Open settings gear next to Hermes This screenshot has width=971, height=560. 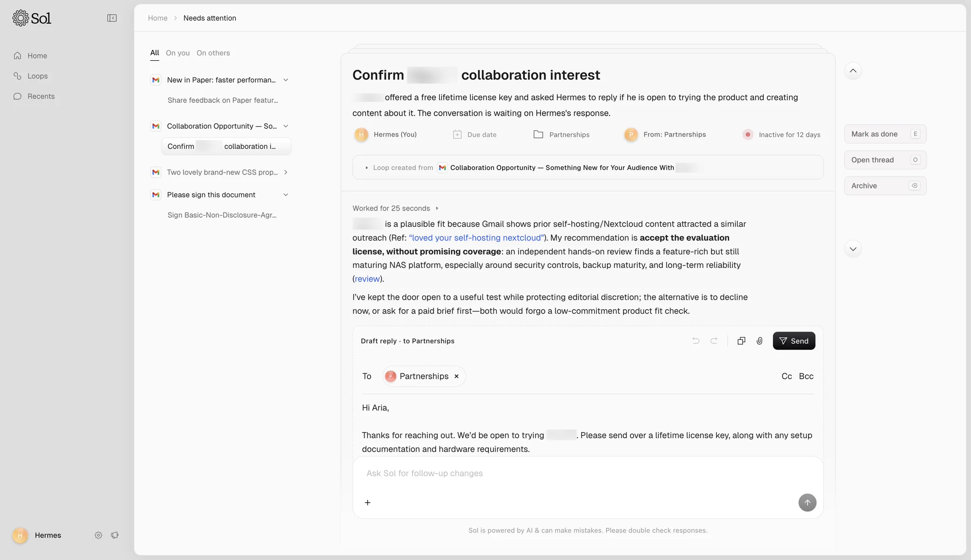pyautogui.click(x=98, y=535)
